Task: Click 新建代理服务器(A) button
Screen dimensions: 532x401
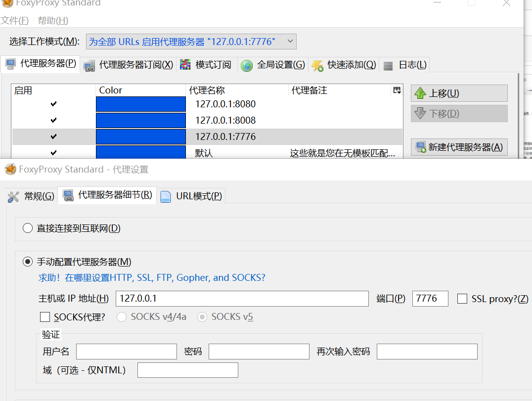Action: click(x=459, y=147)
